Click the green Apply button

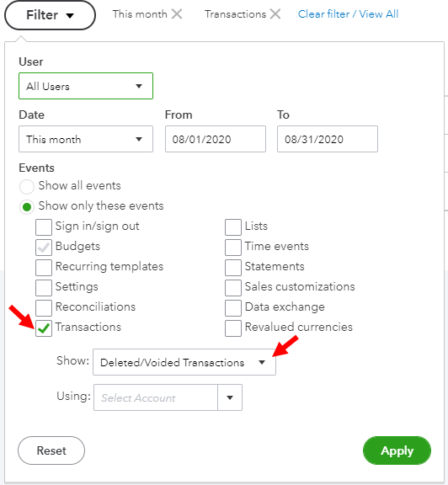(x=397, y=450)
